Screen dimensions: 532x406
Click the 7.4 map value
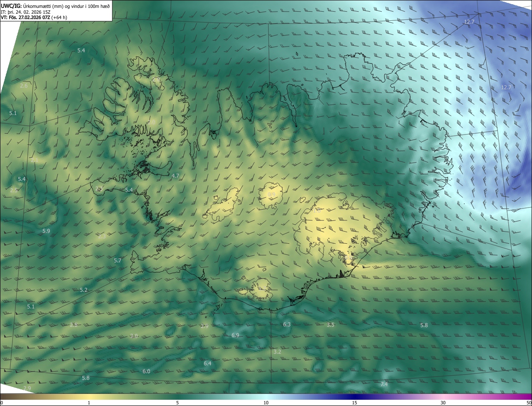(384, 384)
